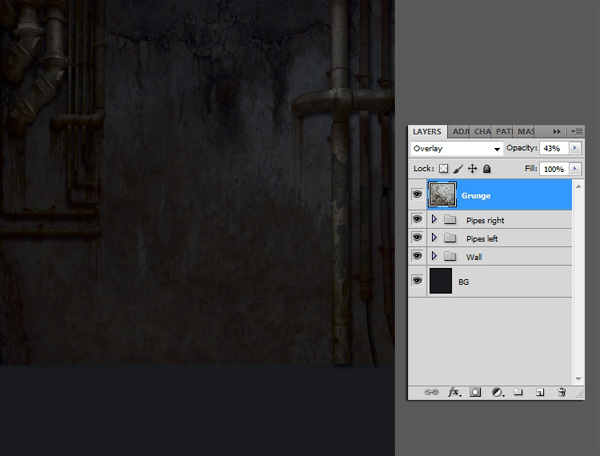Lock all with padlock icon

click(x=486, y=170)
